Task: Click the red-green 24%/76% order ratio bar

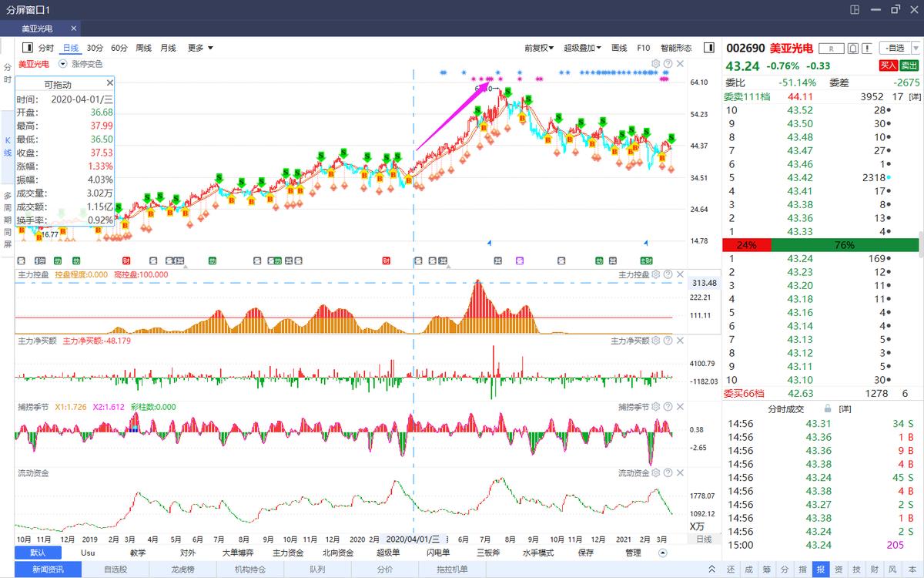Action: pyautogui.click(x=820, y=245)
